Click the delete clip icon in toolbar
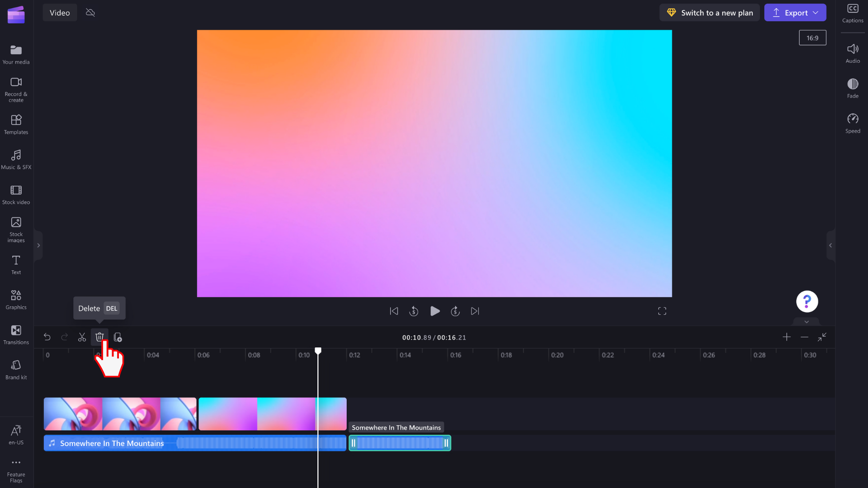 [99, 337]
